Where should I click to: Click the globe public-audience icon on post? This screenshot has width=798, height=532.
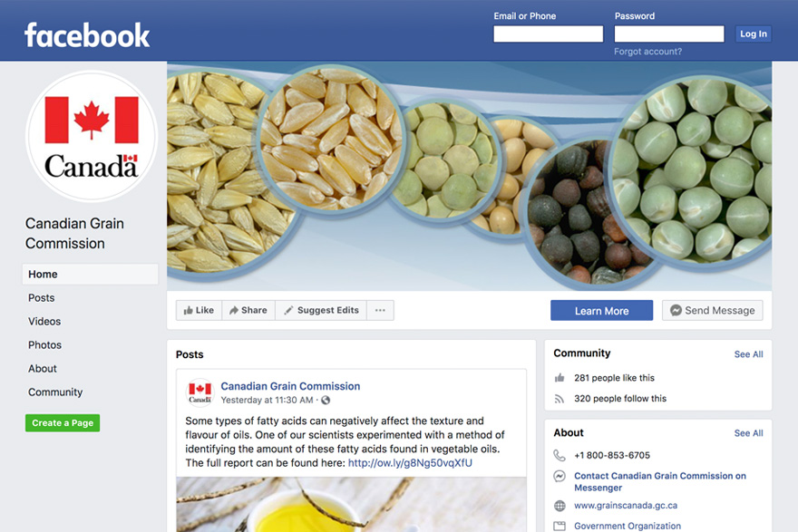pyautogui.click(x=326, y=401)
